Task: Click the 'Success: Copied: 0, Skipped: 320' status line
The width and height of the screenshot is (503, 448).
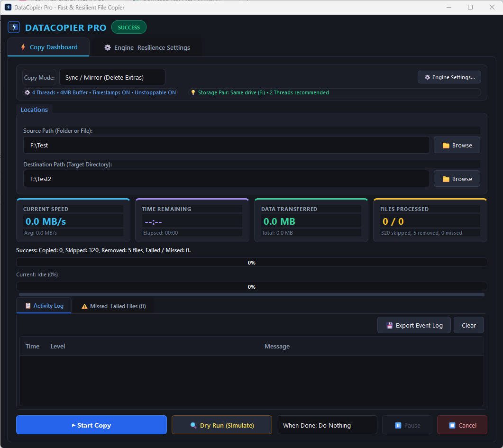Action: pos(103,250)
